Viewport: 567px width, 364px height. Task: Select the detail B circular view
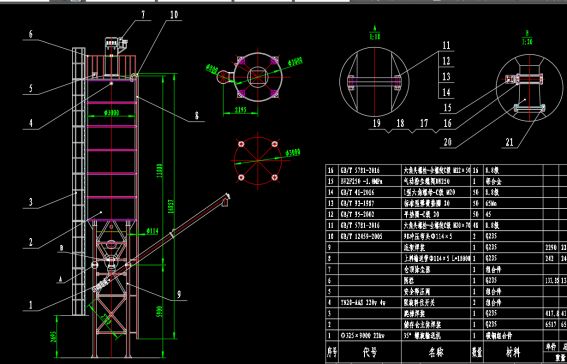[x=529, y=88]
